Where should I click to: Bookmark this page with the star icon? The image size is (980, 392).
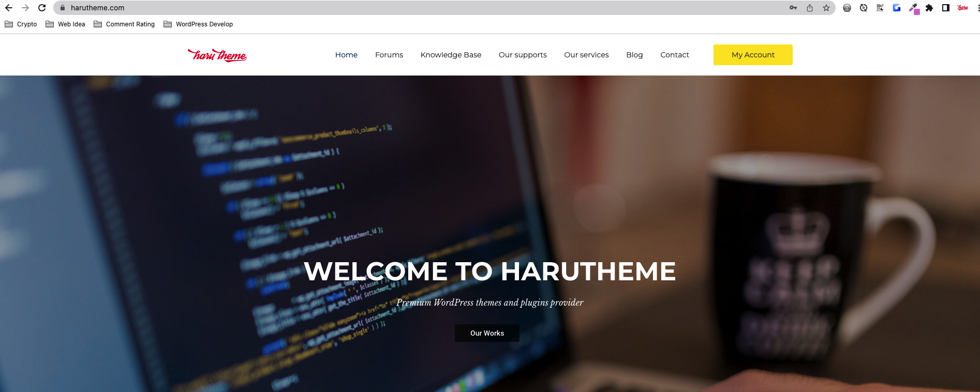[x=826, y=8]
